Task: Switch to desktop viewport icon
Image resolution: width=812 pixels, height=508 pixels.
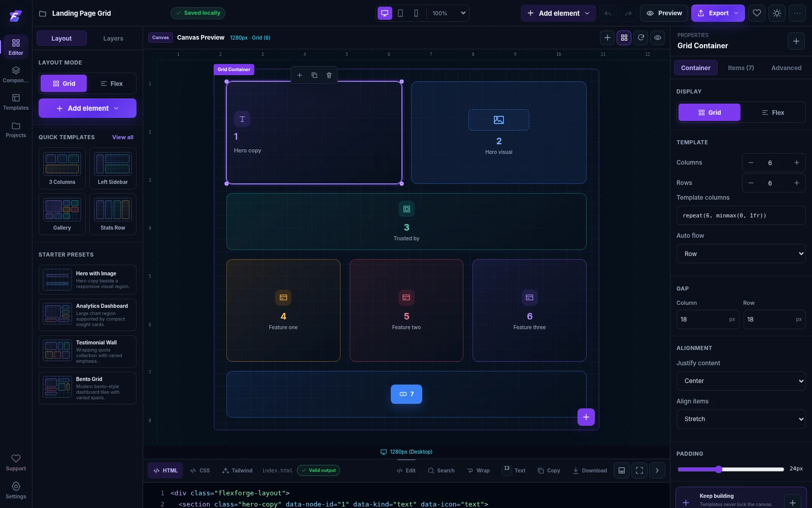Action: (x=385, y=13)
